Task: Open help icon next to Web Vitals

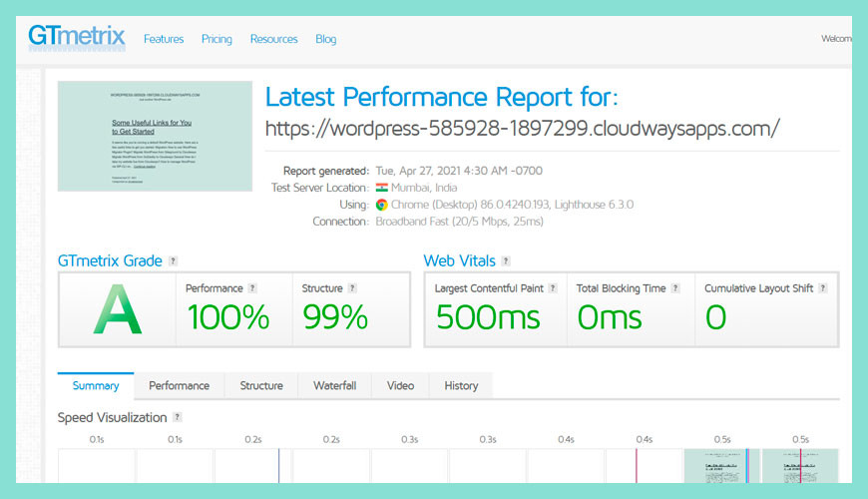Action: [x=506, y=260]
